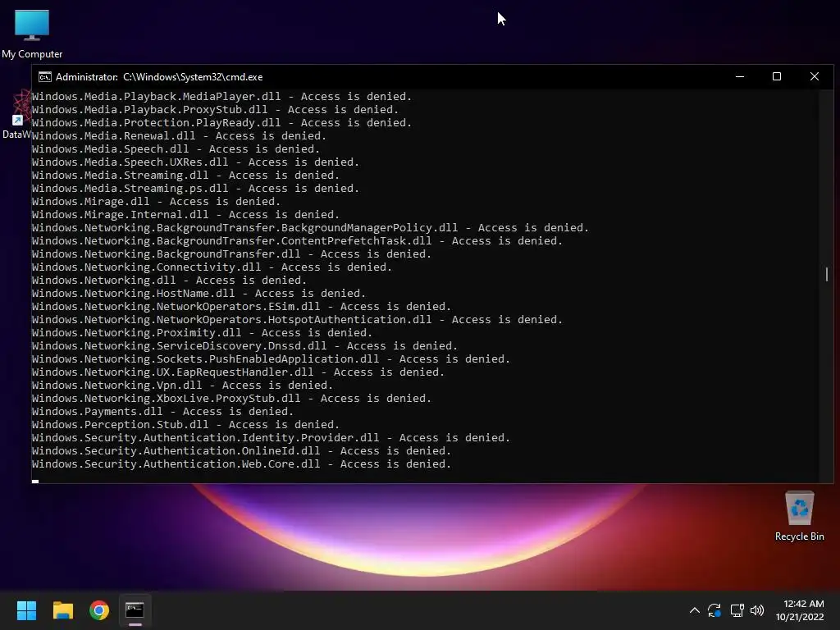
Task: Launch Google Chrome from the taskbar
Action: pos(99,610)
